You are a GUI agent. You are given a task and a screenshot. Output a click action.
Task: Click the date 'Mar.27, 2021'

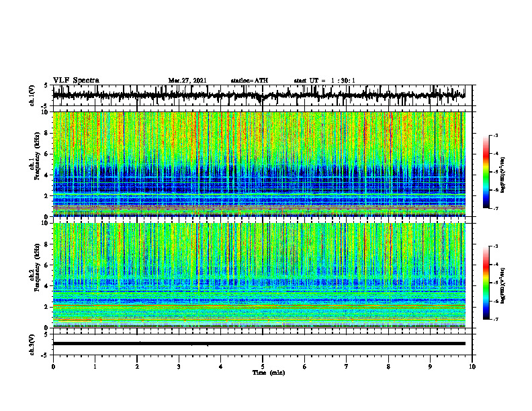click(x=187, y=81)
